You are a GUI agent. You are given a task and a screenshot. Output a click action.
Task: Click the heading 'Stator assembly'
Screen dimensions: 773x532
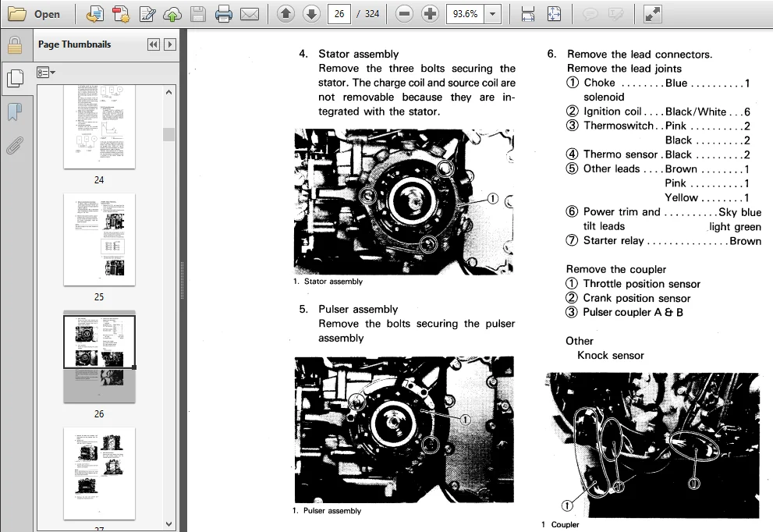[358, 54]
